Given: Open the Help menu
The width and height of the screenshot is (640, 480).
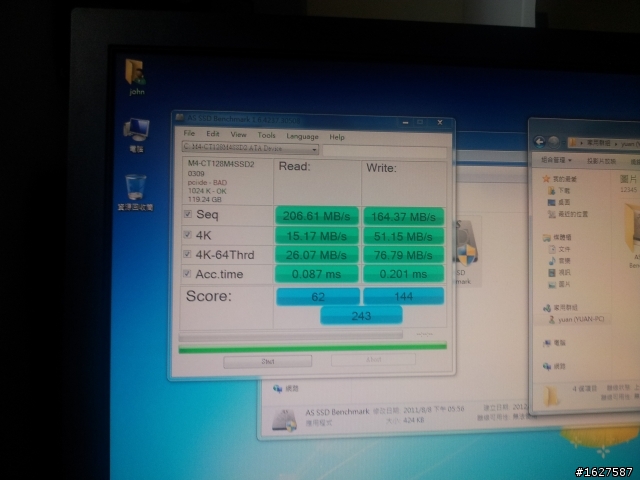Looking at the screenshot, I should pos(337,137).
